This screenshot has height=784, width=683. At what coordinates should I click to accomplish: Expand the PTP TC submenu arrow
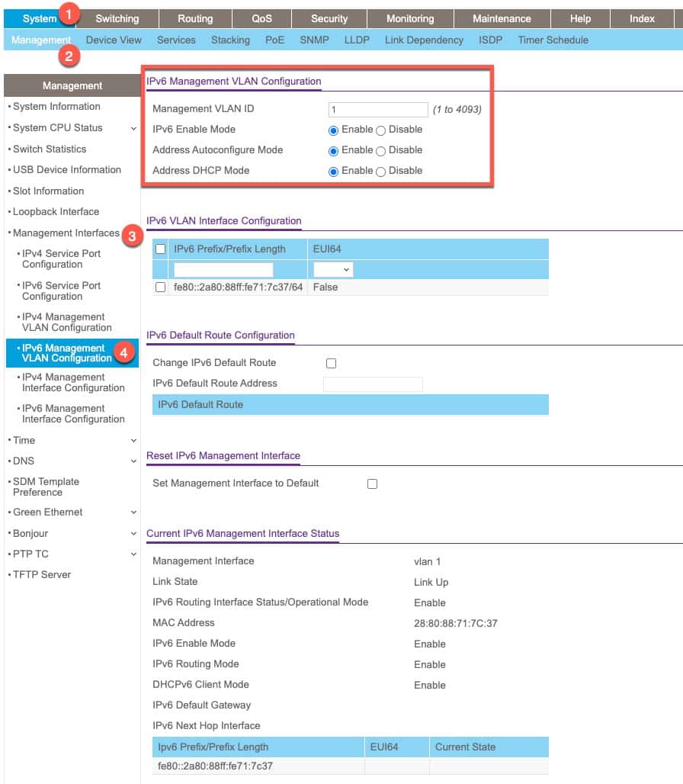[x=133, y=554]
